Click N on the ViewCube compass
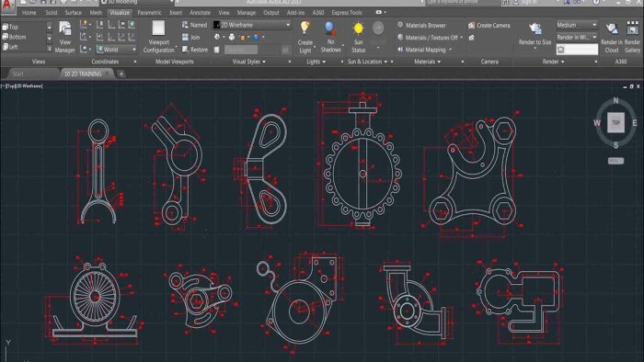Screen dimensions: 644x362 615,100
